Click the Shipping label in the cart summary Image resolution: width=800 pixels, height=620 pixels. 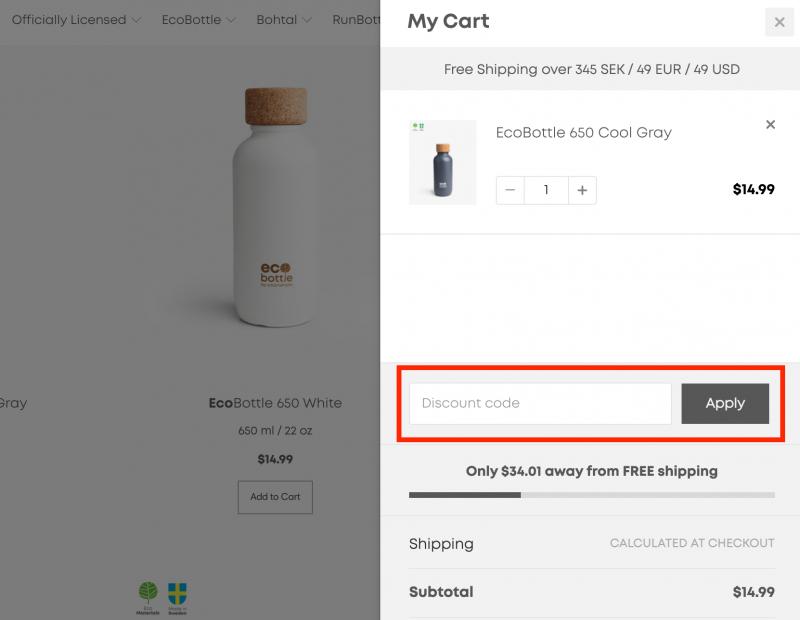click(x=441, y=544)
